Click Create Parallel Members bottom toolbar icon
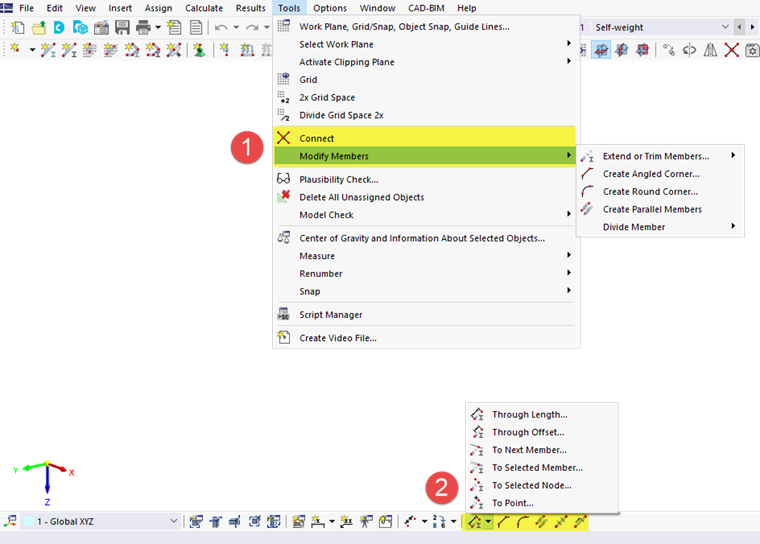The height and width of the screenshot is (544, 760). point(542,522)
